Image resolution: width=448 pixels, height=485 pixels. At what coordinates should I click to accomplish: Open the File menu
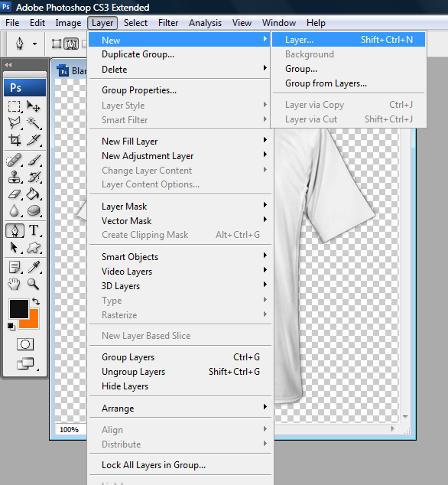(12, 23)
